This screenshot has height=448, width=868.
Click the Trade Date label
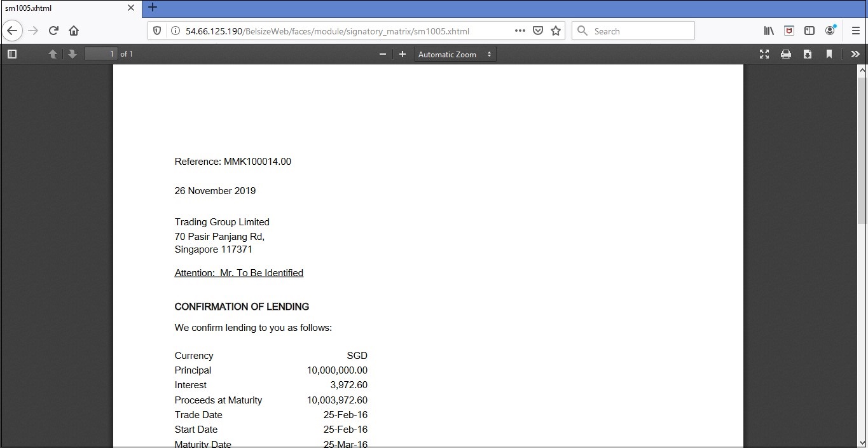click(x=198, y=415)
